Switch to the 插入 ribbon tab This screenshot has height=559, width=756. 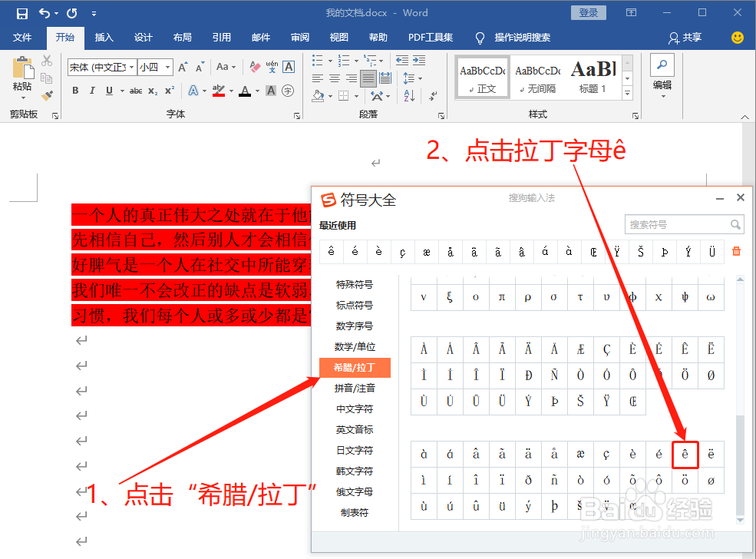pyautogui.click(x=104, y=38)
